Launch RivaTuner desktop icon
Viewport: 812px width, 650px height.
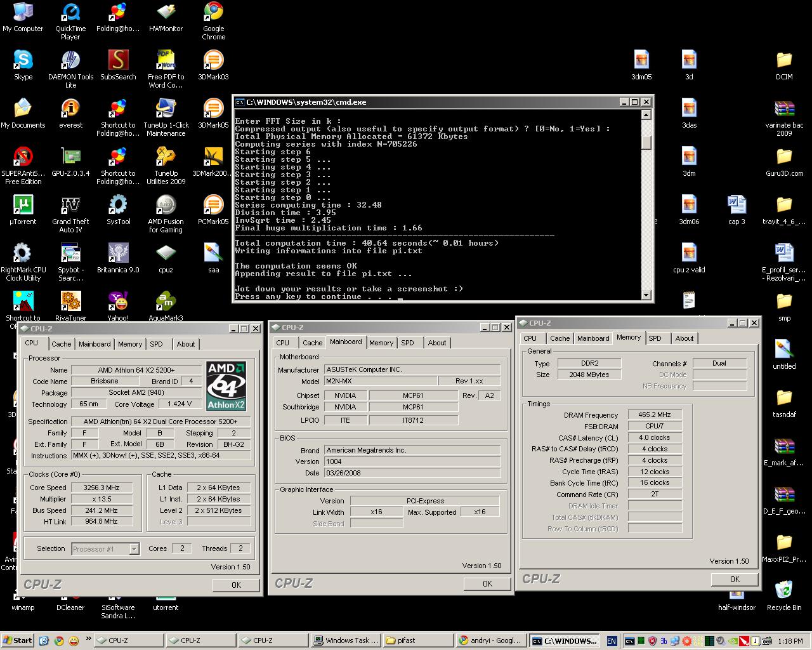point(70,307)
